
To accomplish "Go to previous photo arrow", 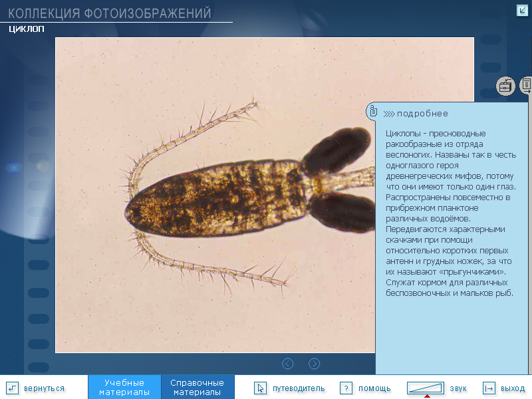I will coord(287,363).
